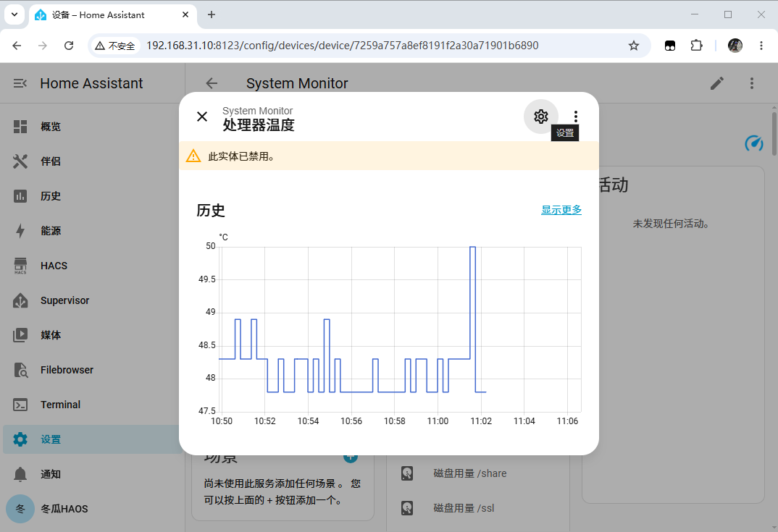Open the tab search dropdown arrow
778x532 pixels.
(14, 15)
